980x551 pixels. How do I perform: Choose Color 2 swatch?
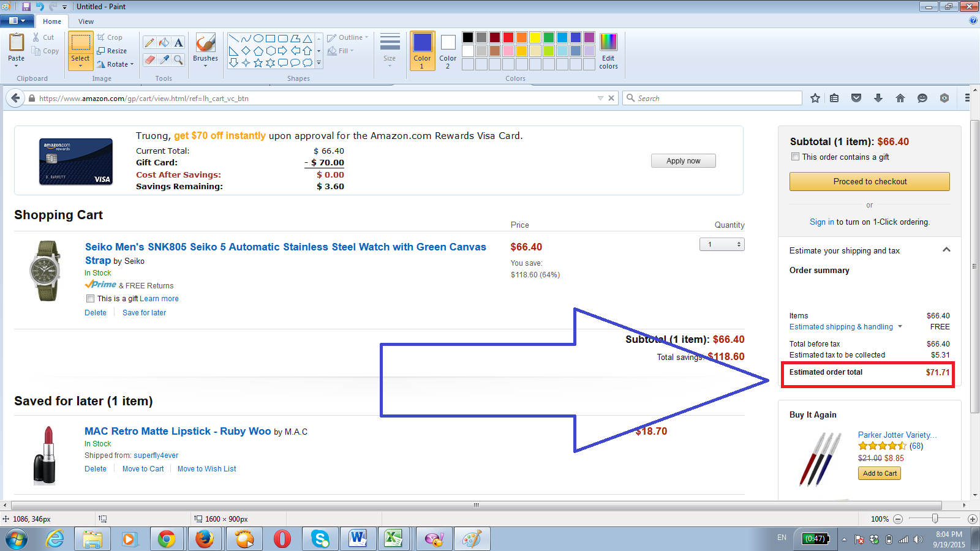[448, 50]
